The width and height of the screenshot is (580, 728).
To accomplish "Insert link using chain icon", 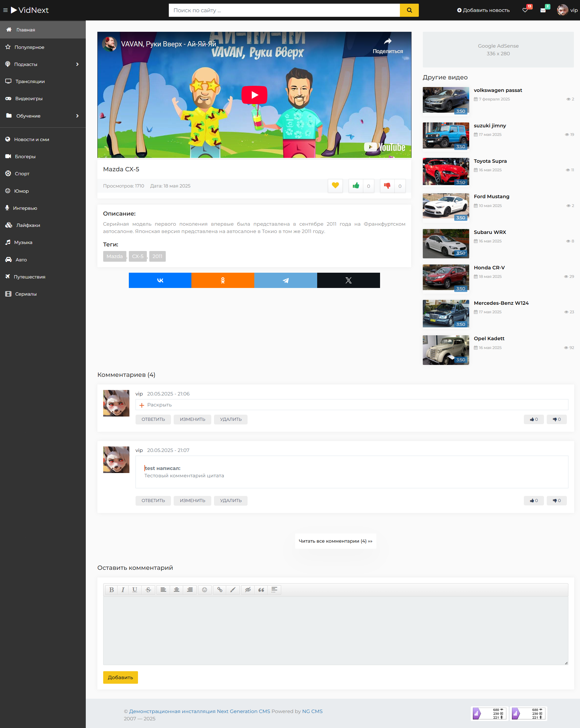I will [x=220, y=590].
